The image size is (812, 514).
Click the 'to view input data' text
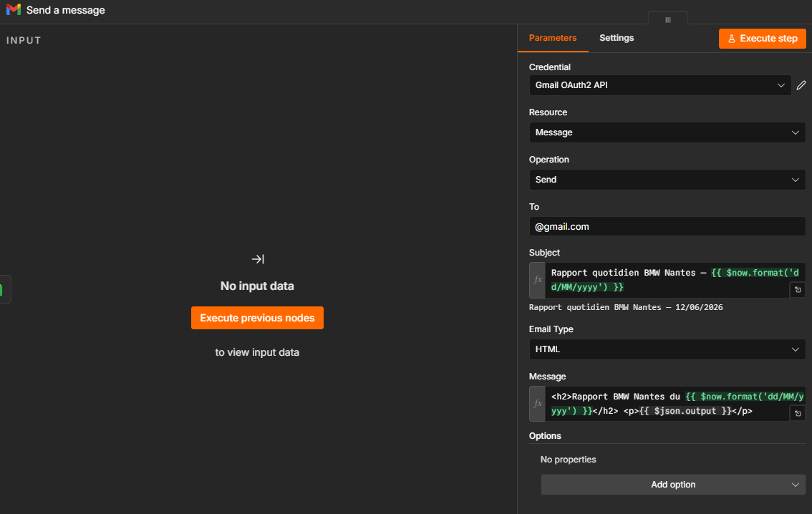pos(257,352)
